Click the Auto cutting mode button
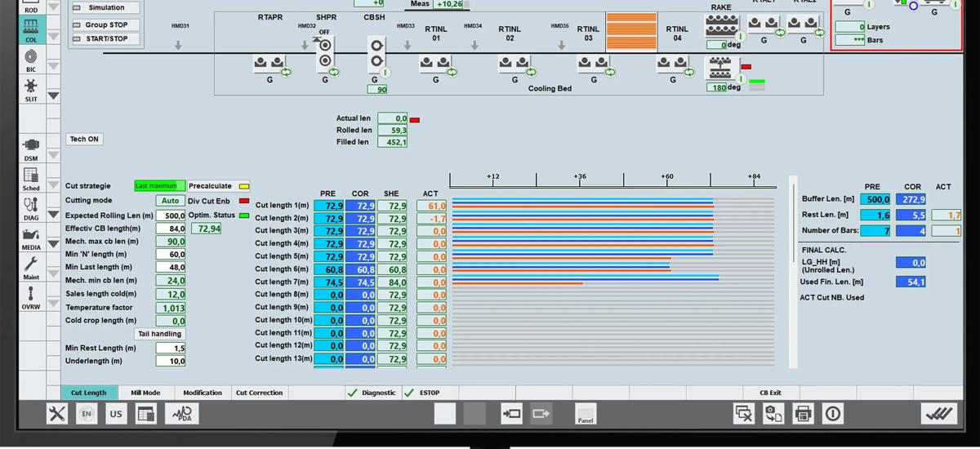The width and height of the screenshot is (980, 449). [170, 201]
